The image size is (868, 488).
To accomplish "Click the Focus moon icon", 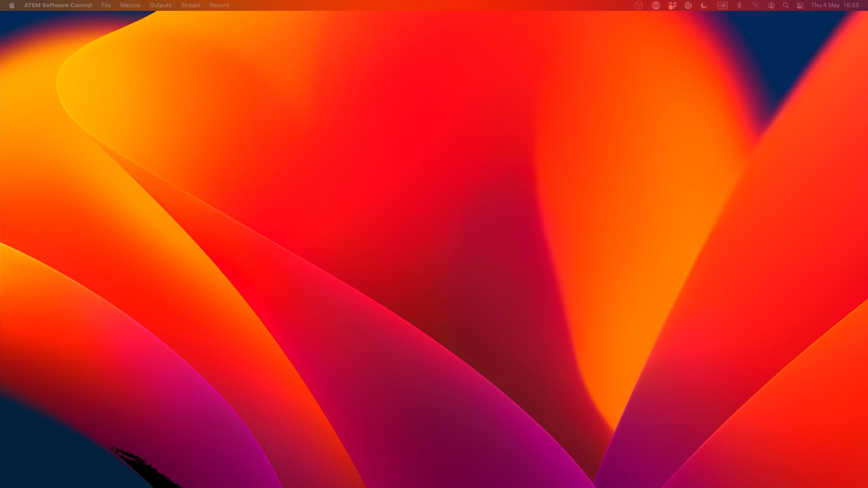I will 704,5.
